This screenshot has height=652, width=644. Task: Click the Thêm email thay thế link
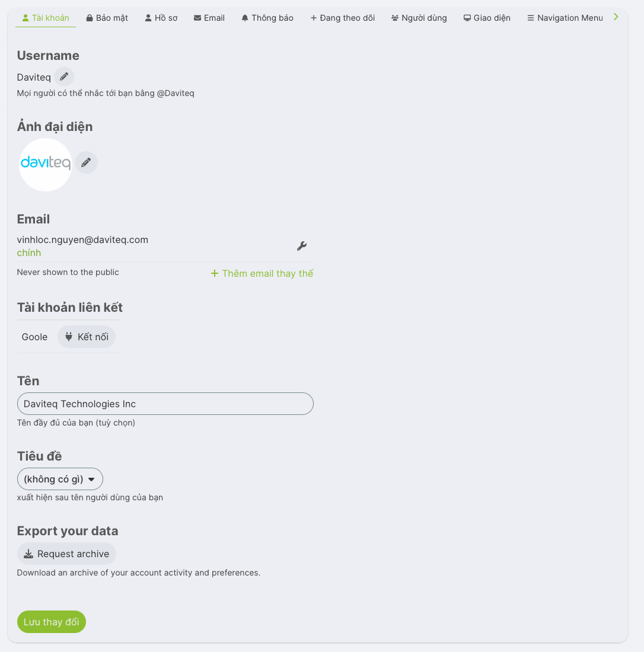(262, 273)
